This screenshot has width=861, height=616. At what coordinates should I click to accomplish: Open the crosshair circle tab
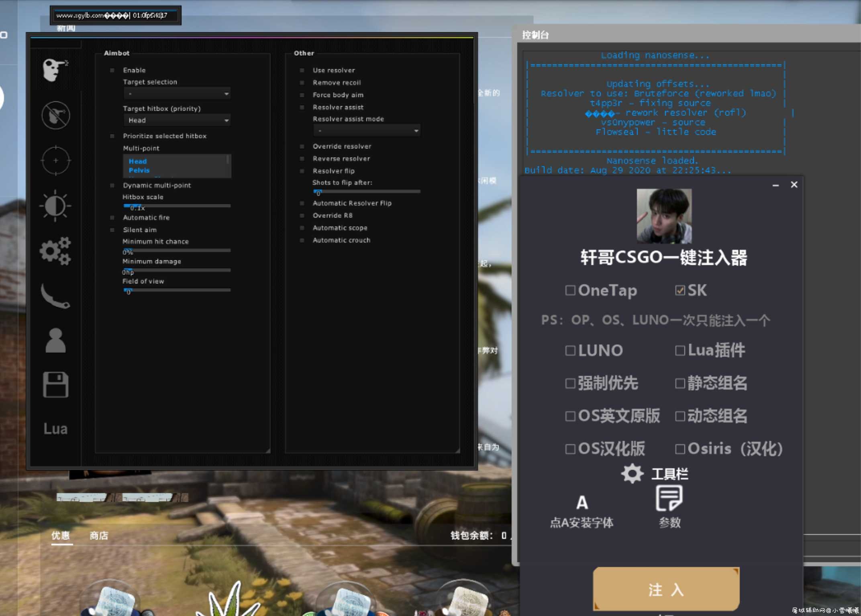click(x=55, y=160)
